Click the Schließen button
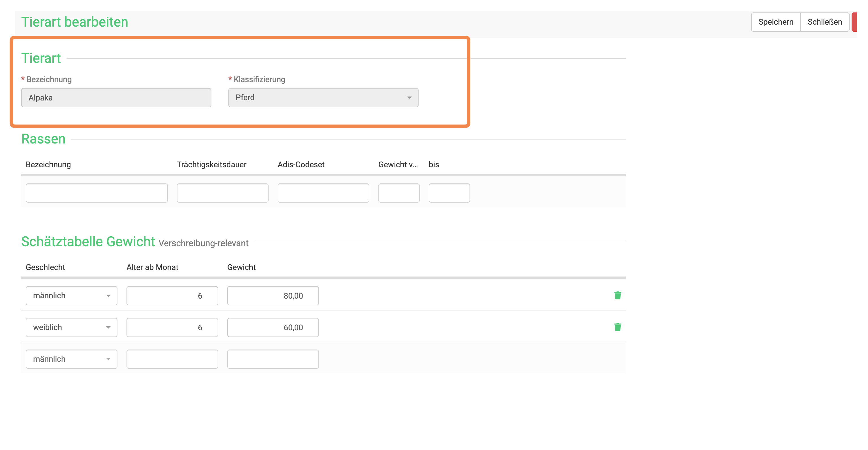The width and height of the screenshot is (868, 450). click(824, 22)
